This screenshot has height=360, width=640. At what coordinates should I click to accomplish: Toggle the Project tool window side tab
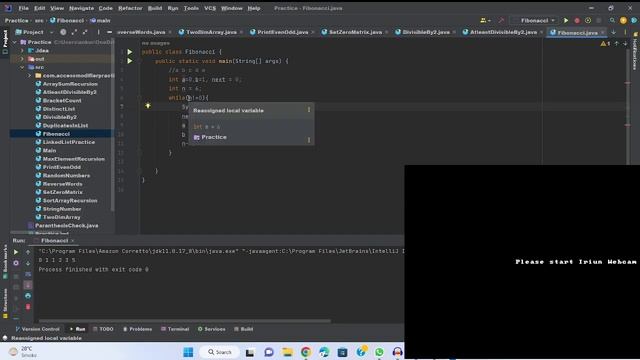[5, 42]
